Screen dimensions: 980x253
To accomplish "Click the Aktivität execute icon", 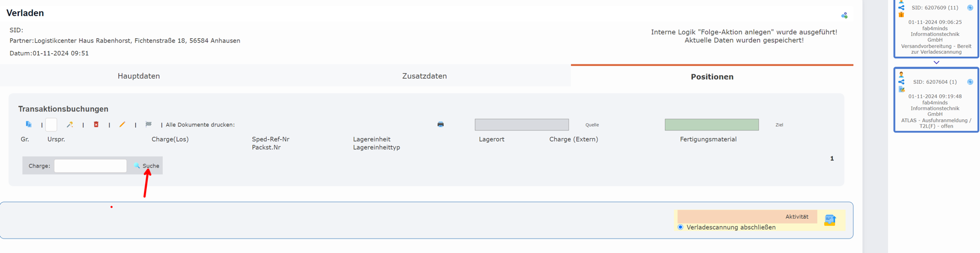I will pyautogui.click(x=830, y=220).
